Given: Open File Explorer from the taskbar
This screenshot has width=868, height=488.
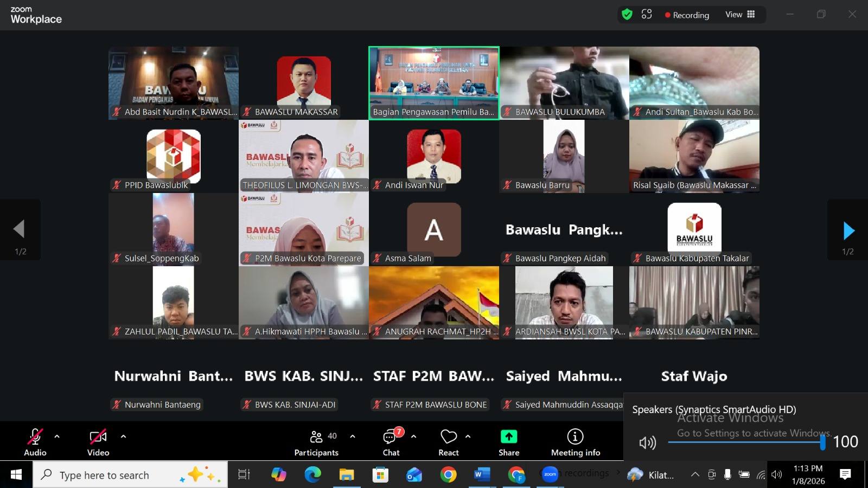Looking at the screenshot, I should (347, 475).
